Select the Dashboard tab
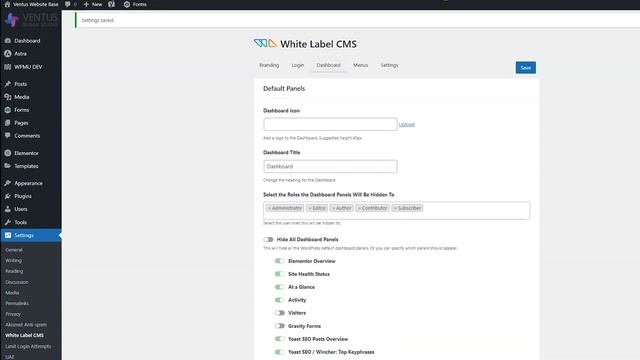 pyautogui.click(x=329, y=65)
